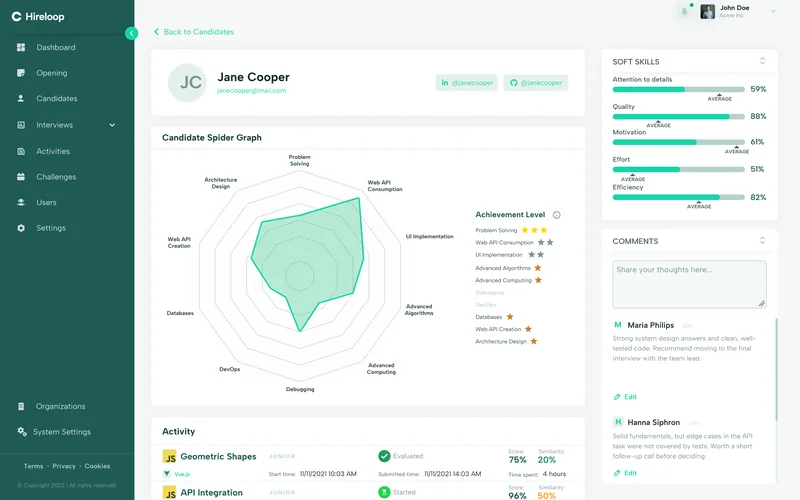Viewport: 800px width, 500px height.
Task: Click John Doe's profile picture
Action: point(707,11)
